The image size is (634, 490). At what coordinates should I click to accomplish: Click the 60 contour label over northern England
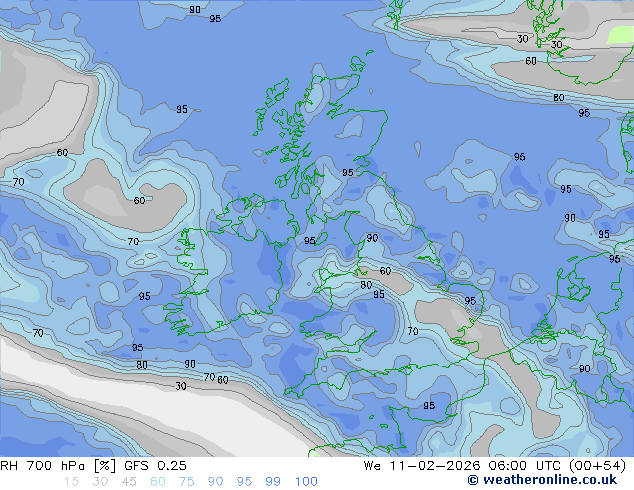(385, 271)
